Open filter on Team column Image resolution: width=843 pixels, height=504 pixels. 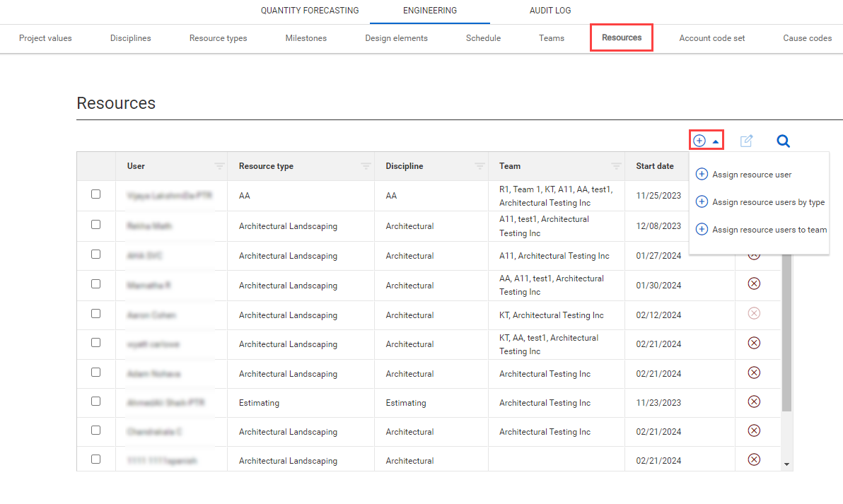(616, 166)
